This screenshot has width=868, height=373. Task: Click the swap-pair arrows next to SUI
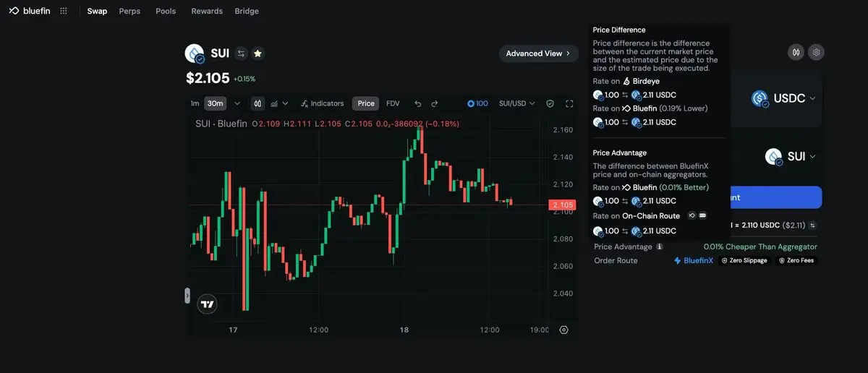[x=241, y=53]
